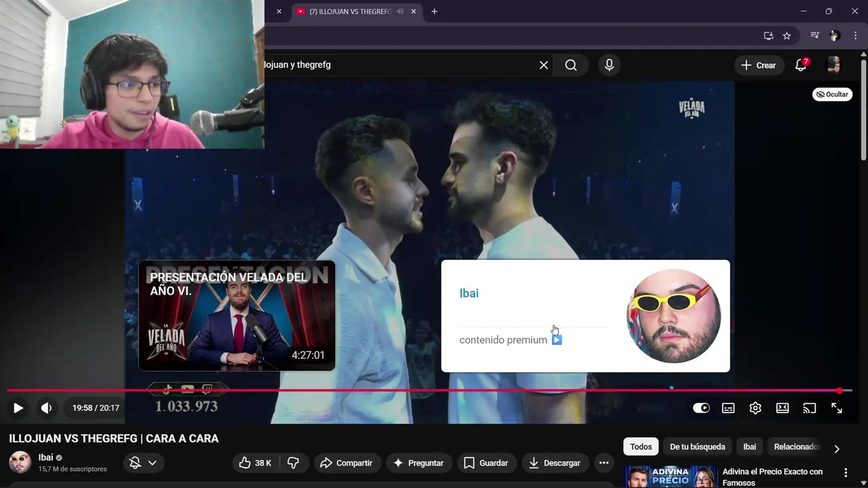This screenshot has width=868, height=488.
Task: Select the Todos filter chip
Action: (x=641, y=447)
